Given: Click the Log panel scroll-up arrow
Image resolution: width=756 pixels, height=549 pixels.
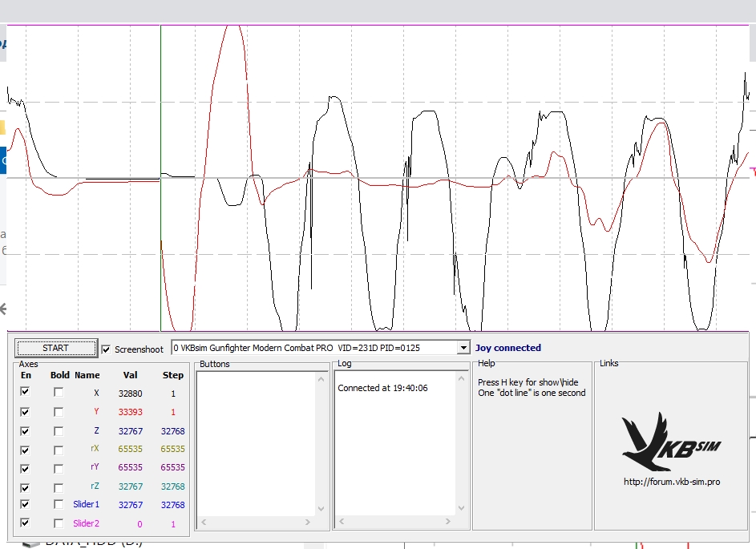Looking at the screenshot, I should (461, 377).
